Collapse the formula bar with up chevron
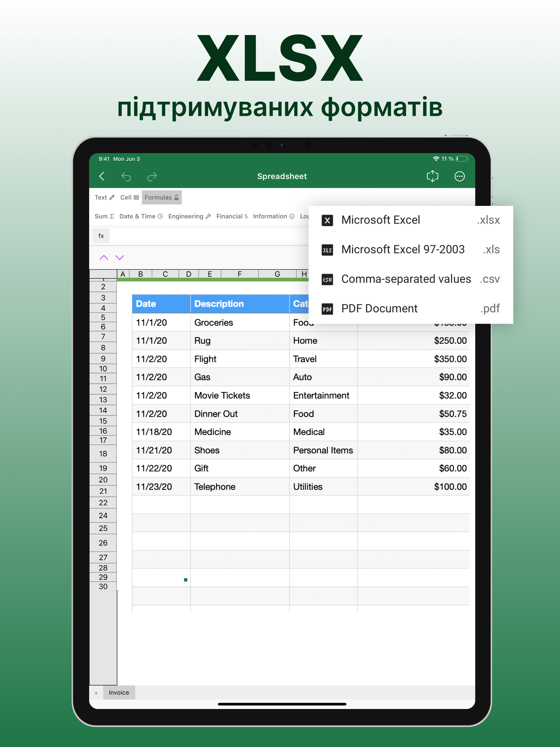Viewport: 560px width, 747px height. 103,257
